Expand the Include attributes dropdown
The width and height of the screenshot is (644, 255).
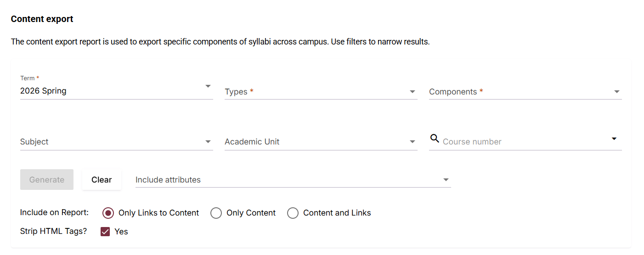click(x=446, y=180)
